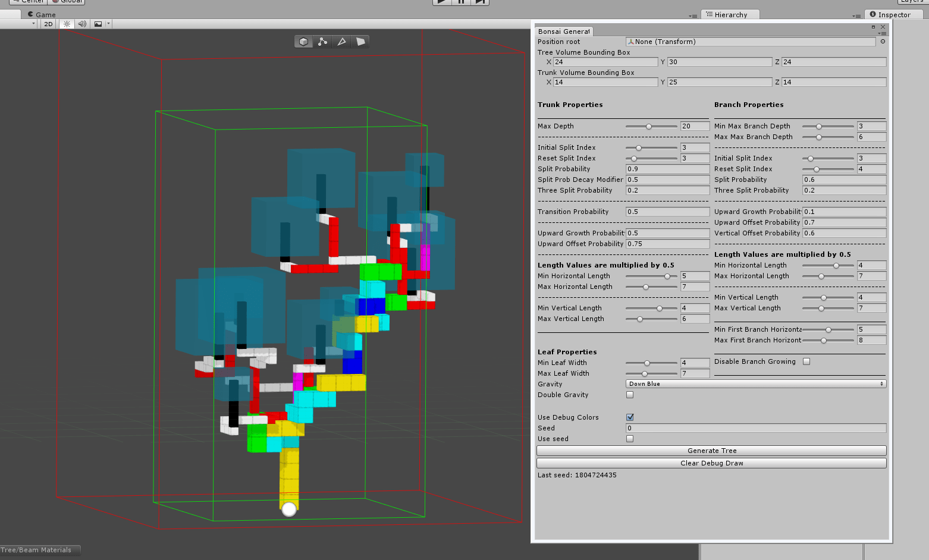Adjust branch Reset Split Index slider
The image size is (929, 560).
pos(828,169)
